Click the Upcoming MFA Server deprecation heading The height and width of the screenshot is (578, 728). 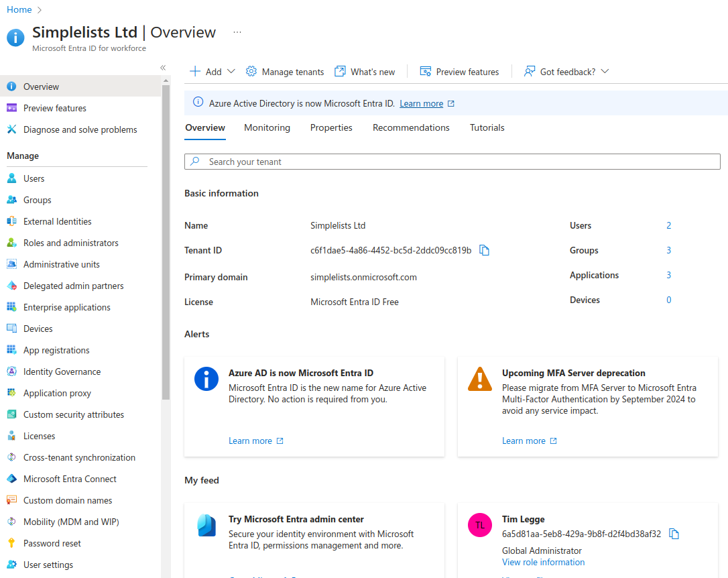coord(573,373)
